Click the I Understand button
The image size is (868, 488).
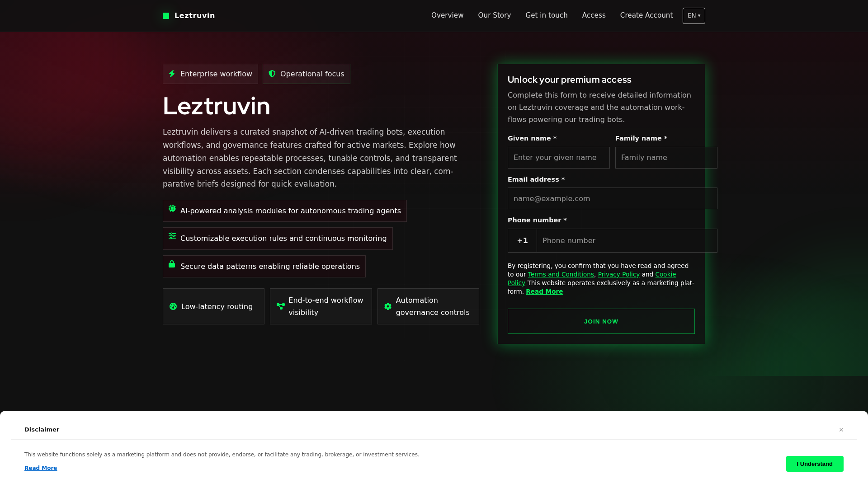pos(815,464)
